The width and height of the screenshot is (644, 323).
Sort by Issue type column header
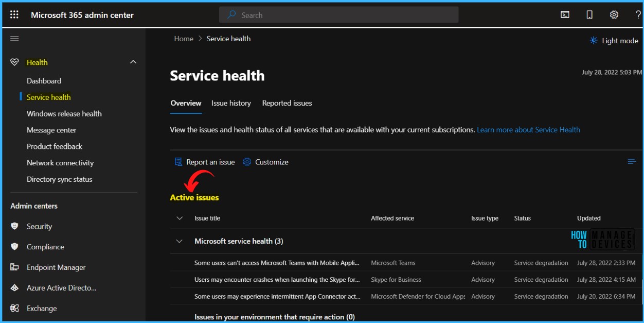pyautogui.click(x=485, y=218)
